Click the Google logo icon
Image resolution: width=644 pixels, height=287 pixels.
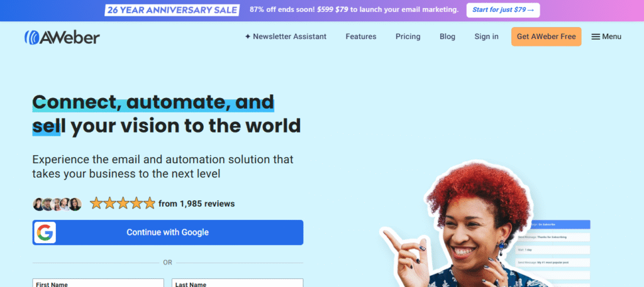[45, 232]
